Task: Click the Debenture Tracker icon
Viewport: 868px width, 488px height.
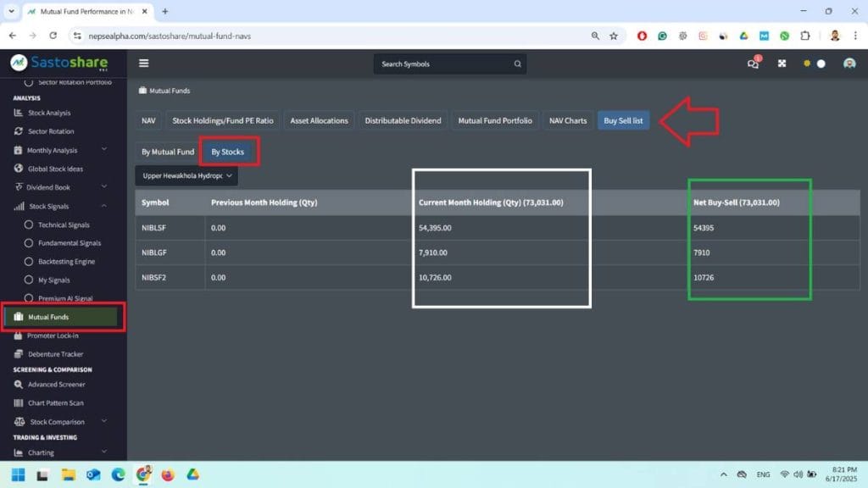Action: click(19, 353)
